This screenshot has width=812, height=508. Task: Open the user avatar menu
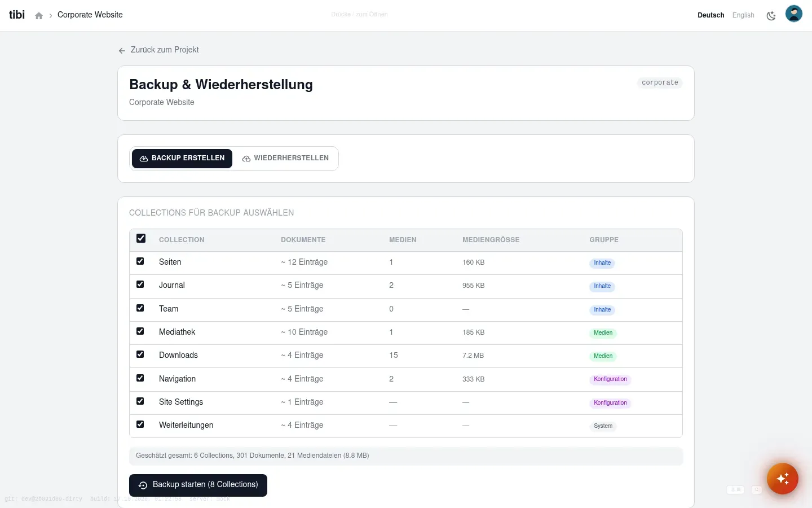pos(794,14)
